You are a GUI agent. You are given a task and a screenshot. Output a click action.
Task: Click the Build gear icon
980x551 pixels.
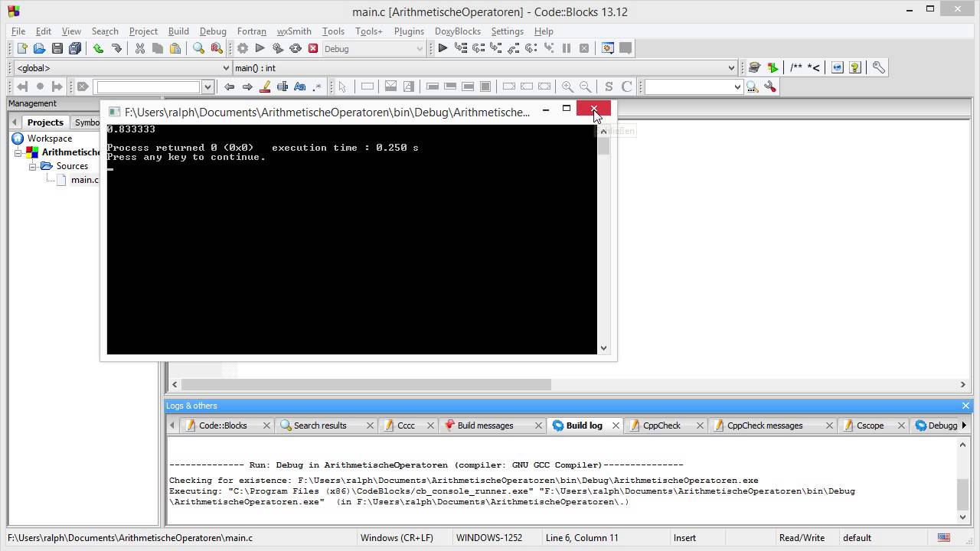tap(243, 48)
